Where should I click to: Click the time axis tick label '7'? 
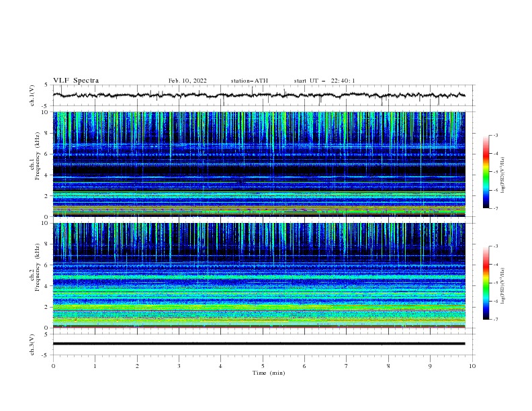coord(347,366)
